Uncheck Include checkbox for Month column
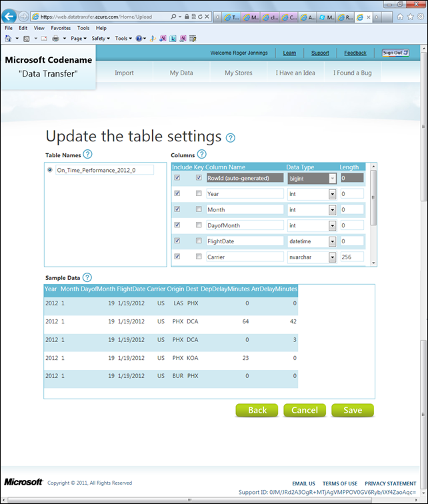Viewport: 428px width, 504px height. click(177, 209)
